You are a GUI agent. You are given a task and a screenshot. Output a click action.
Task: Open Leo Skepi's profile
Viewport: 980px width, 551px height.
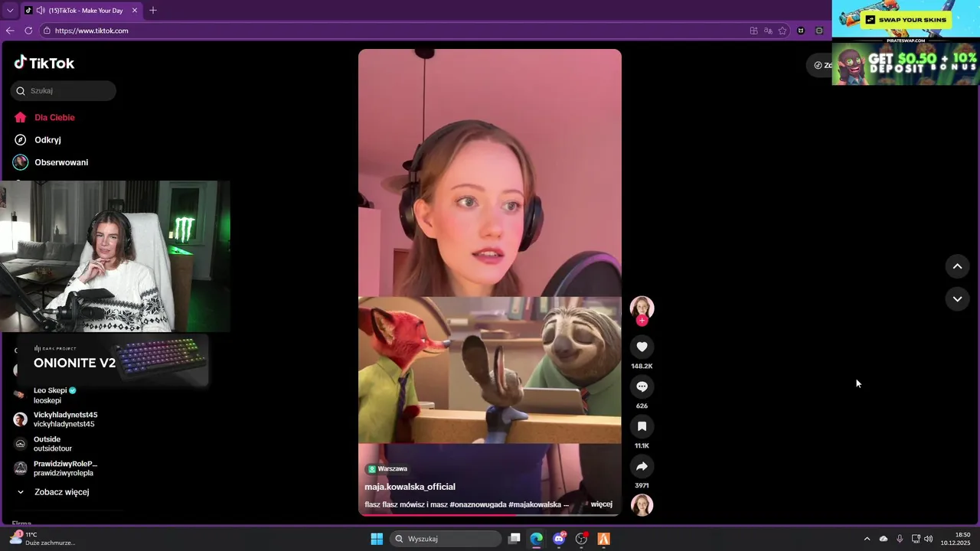[x=55, y=395]
